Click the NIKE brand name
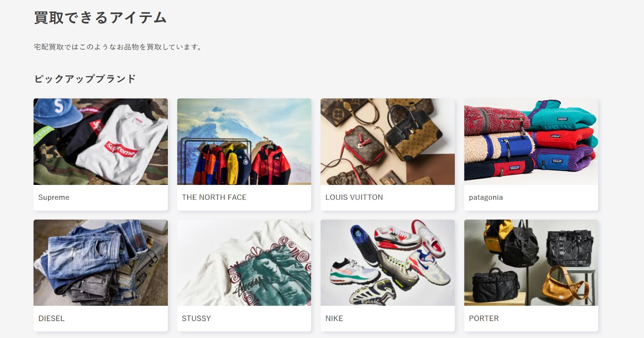This screenshot has height=338, width=644. (334, 319)
